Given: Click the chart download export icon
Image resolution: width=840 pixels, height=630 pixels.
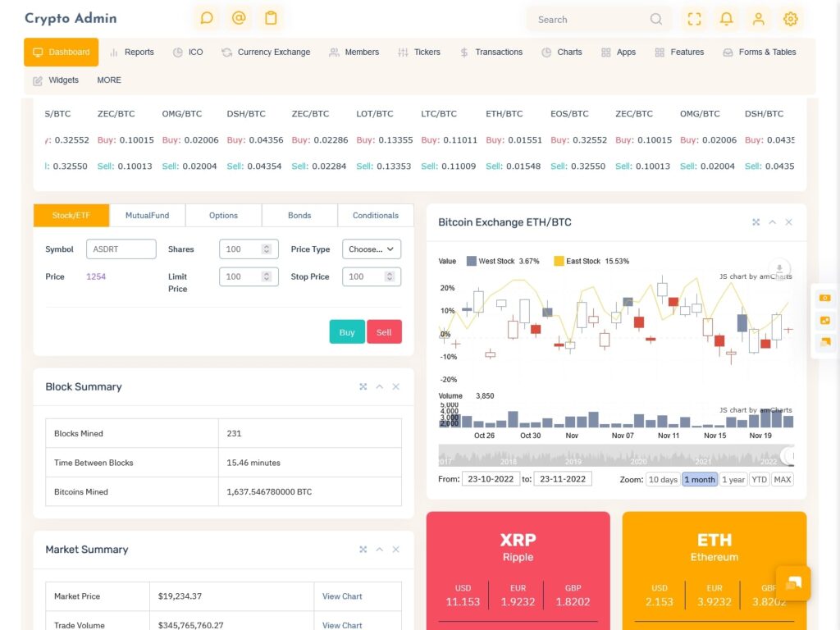Looking at the screenshot, I should click(x=779, y=267).
